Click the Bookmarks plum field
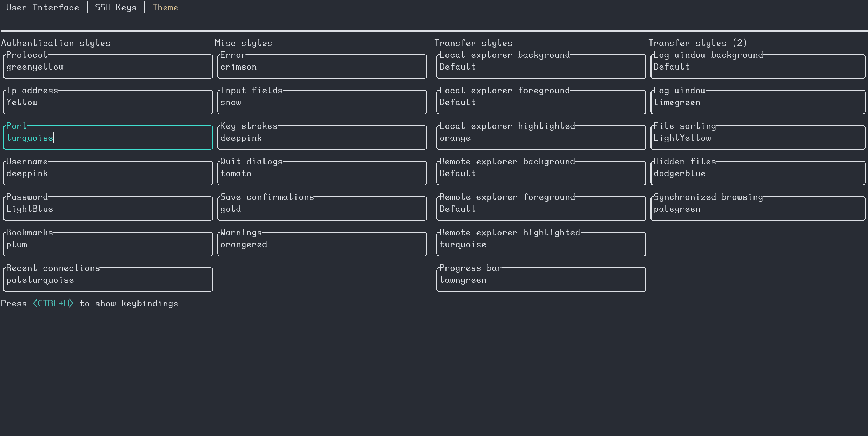This screenshot has width=868, height=436. [108, 244]
